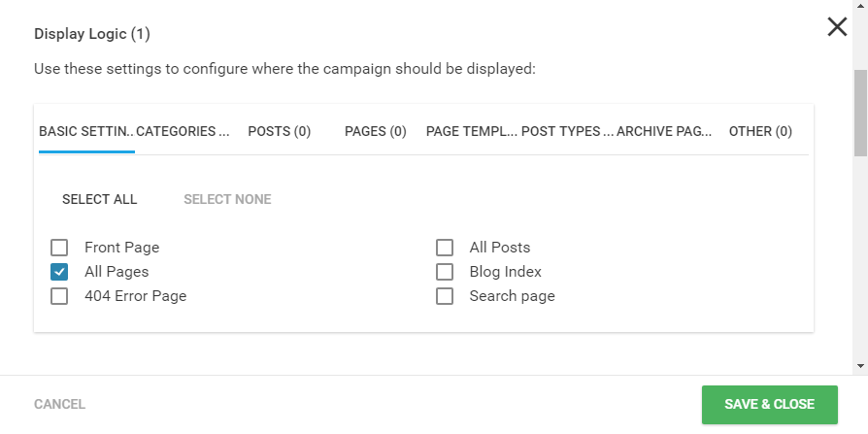Tick the All Posts checkbox
Image resolution: width=868 pixels, height=434 pixels.
(x=445, y=248)
